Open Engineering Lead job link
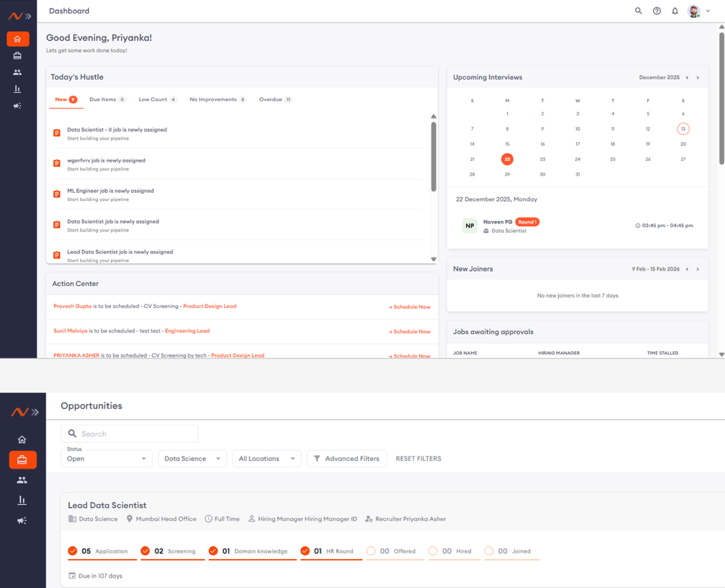Screen dimensions: 725x588 point(187,331)
